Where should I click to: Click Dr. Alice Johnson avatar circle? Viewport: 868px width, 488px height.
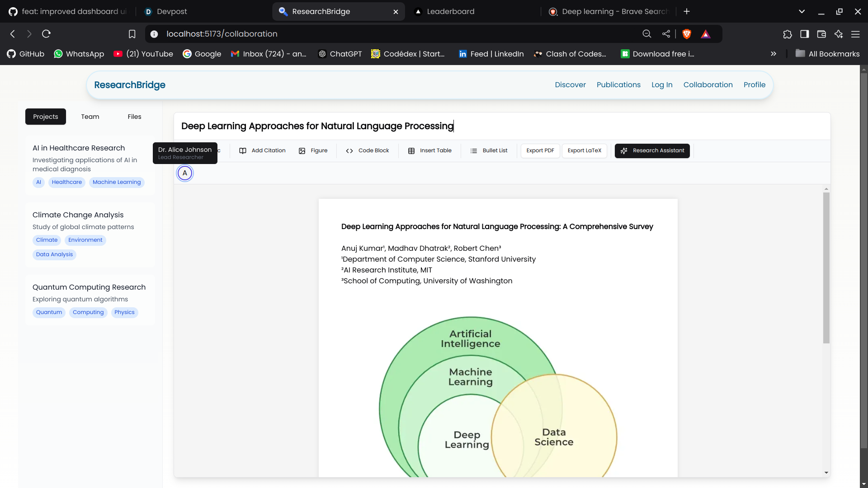coord(185,173)
